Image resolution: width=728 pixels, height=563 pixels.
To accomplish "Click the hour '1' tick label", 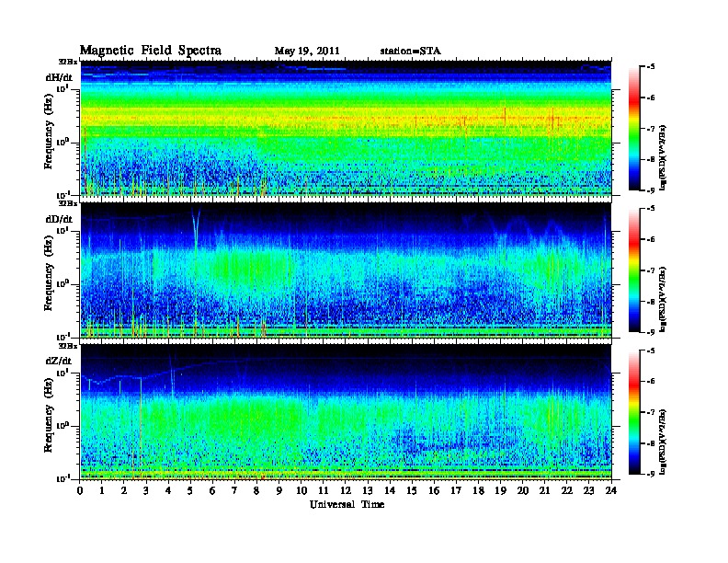I will tap(102, 490).
